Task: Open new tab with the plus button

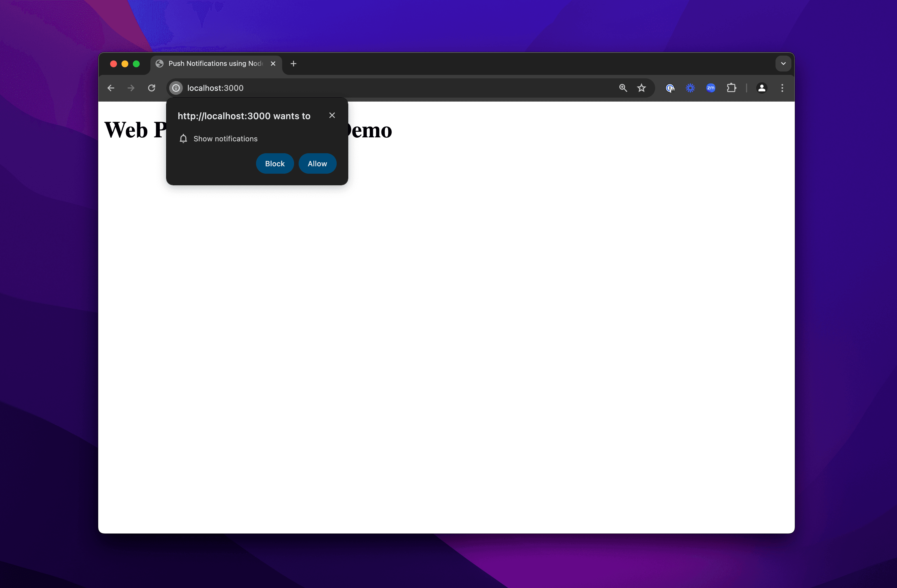Action: (x=293, y=63)
